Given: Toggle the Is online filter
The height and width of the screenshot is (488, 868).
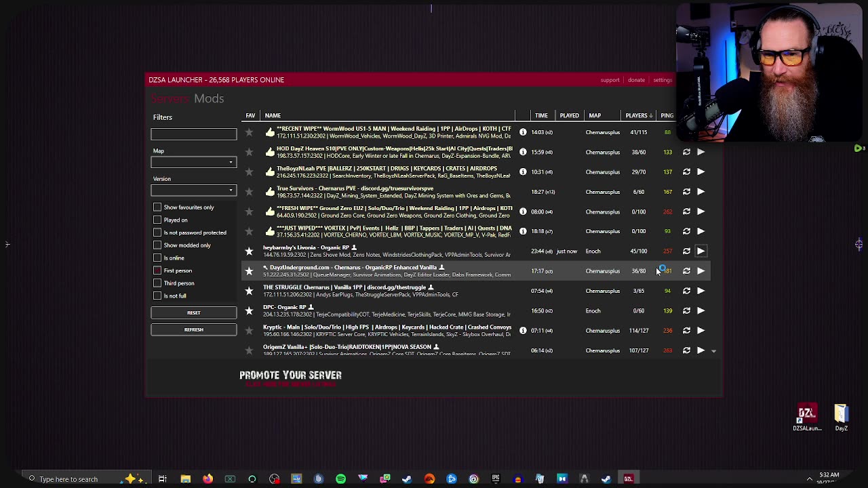Looking at the screenshot, I should pyautogui.click(x=157, y=258).
